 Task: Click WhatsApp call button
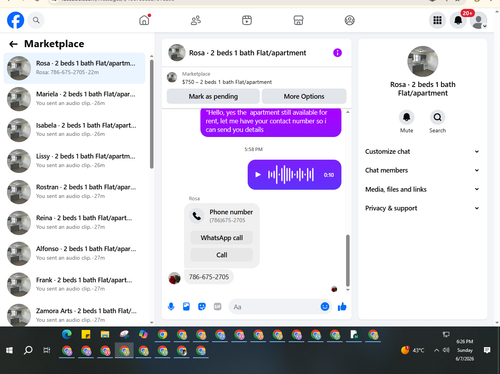click(222, 238)
